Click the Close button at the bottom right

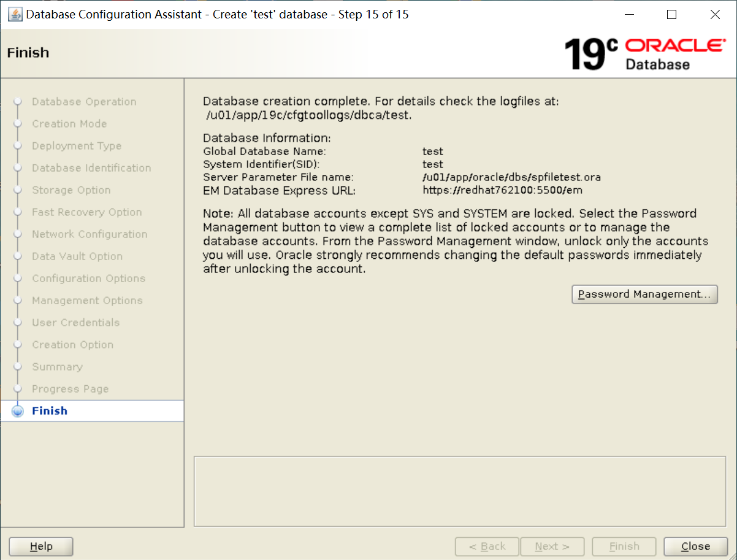pos(695,547)
